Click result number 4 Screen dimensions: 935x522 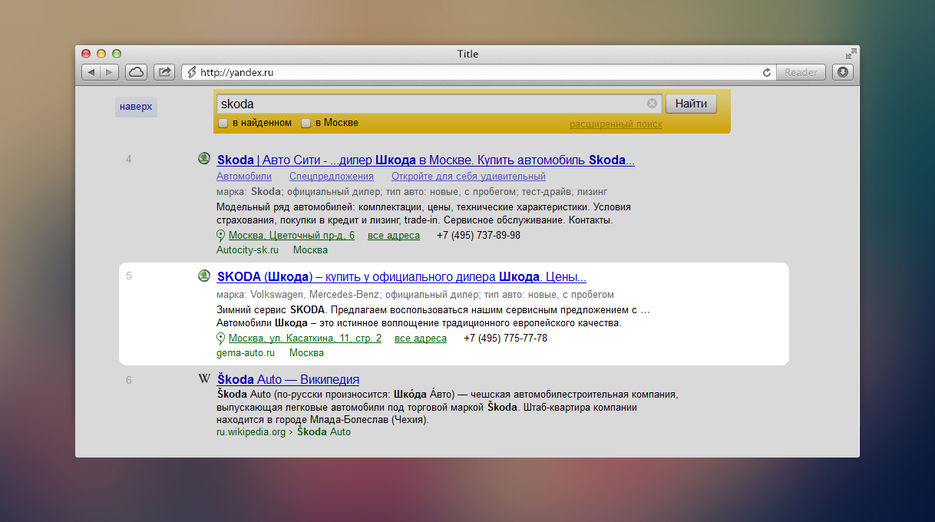128,159
